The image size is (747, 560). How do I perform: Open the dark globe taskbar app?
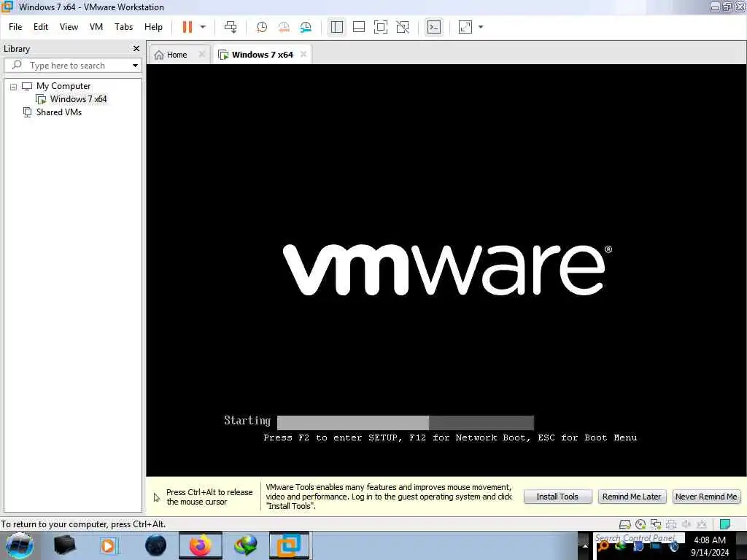(x=156, y=545)
